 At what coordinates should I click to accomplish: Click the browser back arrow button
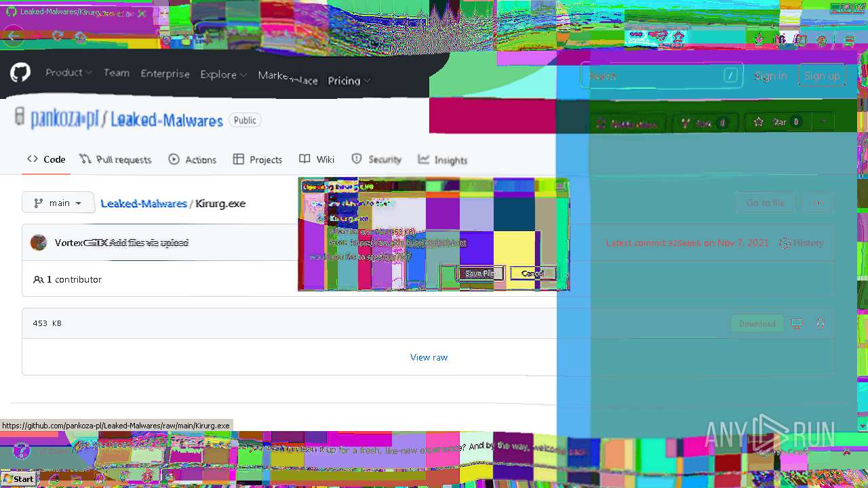pos(13,36)
